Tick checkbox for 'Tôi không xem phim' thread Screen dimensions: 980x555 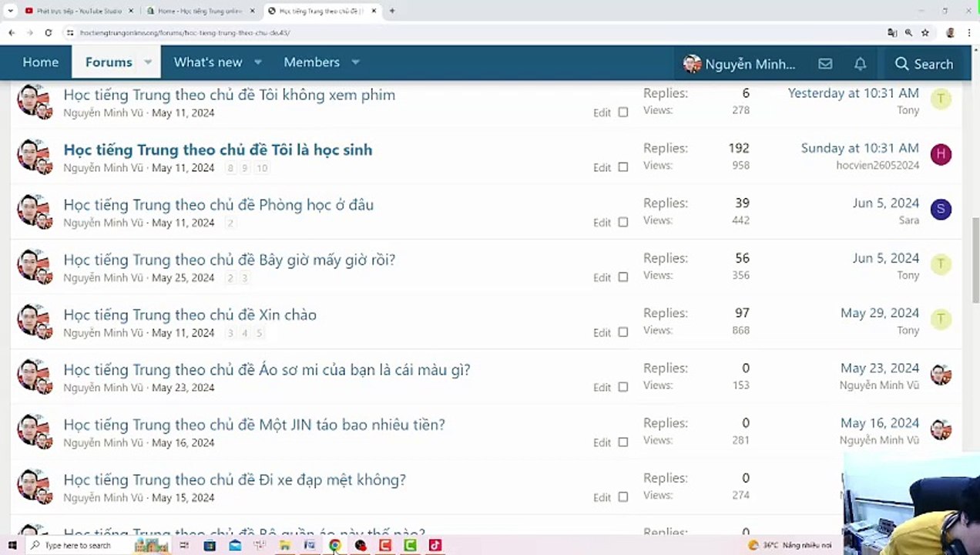point(623,113)
